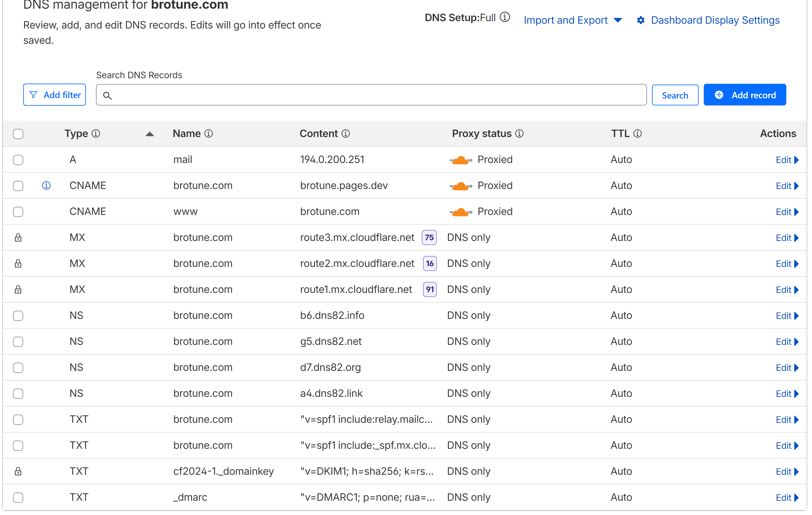The height and width of the screenshot is (515, 812).
Task: Click the priority 16 badge on route2 record
Action: point(430,263)
